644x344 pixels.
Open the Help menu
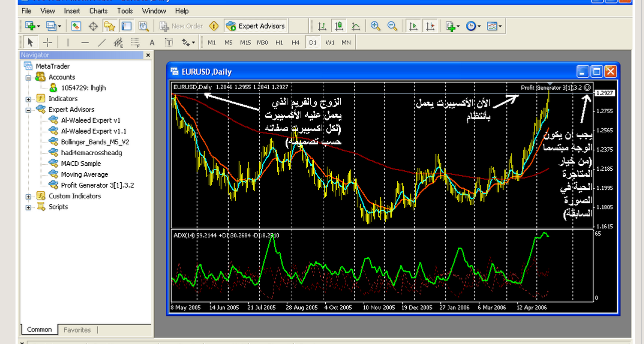click(182, 11)
